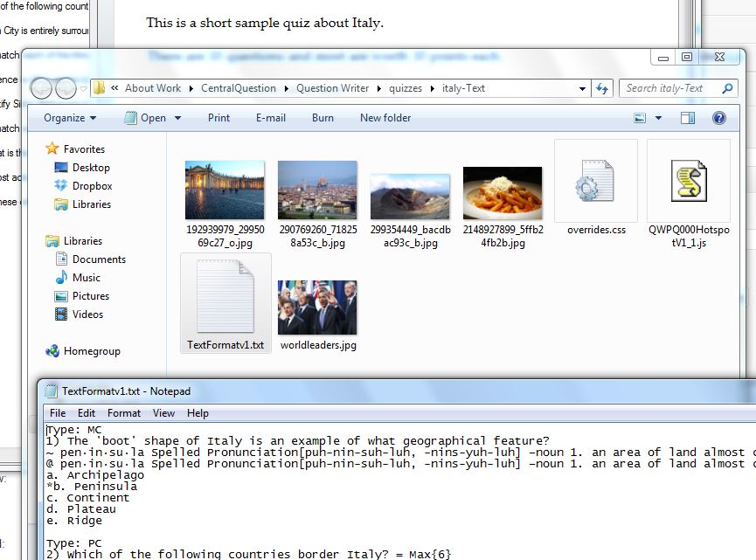This screenshot has height=560, width=756.
Task: Click the refresh button beside the address bar
Action: 602,88
